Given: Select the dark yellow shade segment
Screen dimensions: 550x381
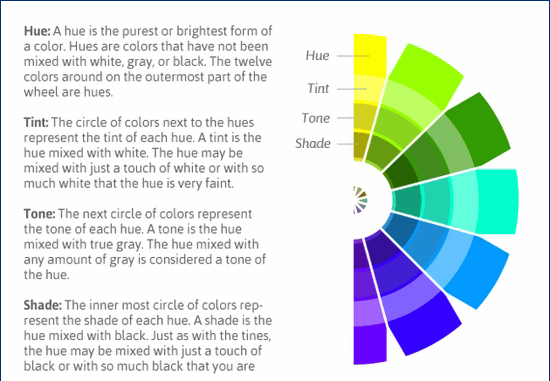Looking at the screenshot, I should [361, 145].
